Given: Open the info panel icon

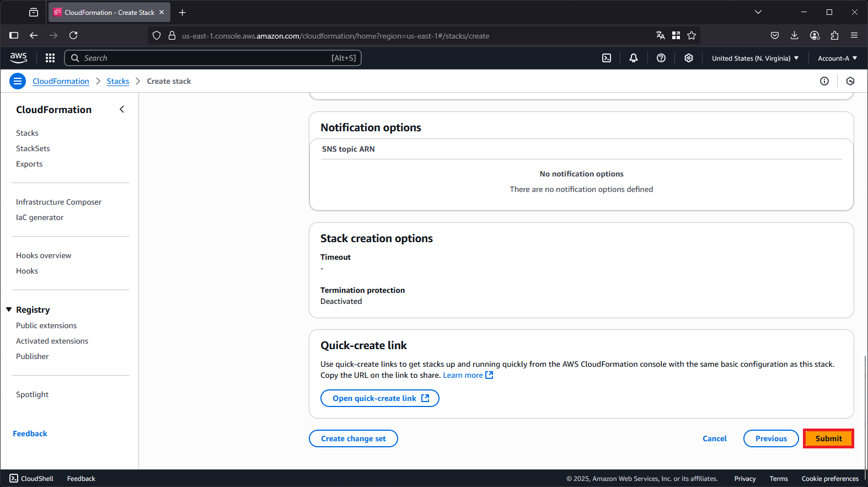Looking at the screenshot, I should click(824, 81).
